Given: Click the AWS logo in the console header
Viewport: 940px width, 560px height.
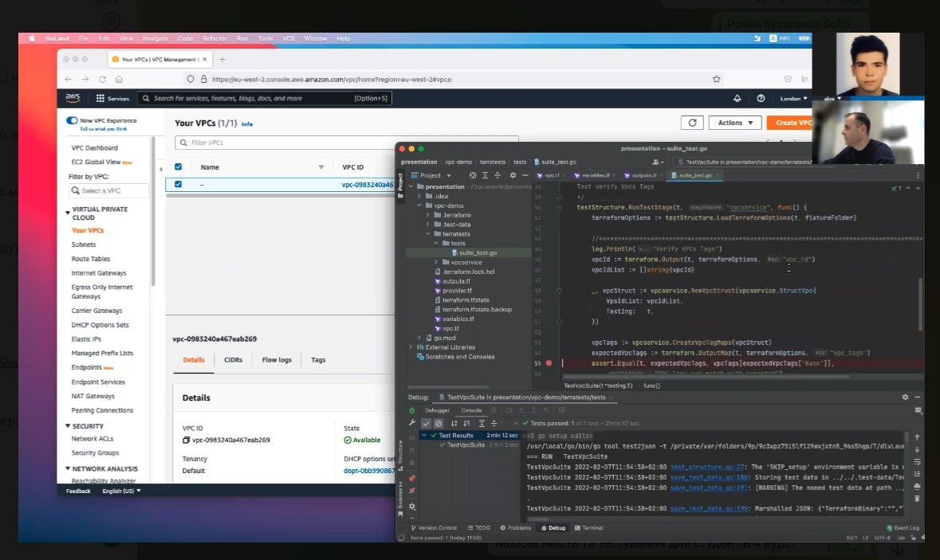Looking at the screenshot, I should click(73, 98).
